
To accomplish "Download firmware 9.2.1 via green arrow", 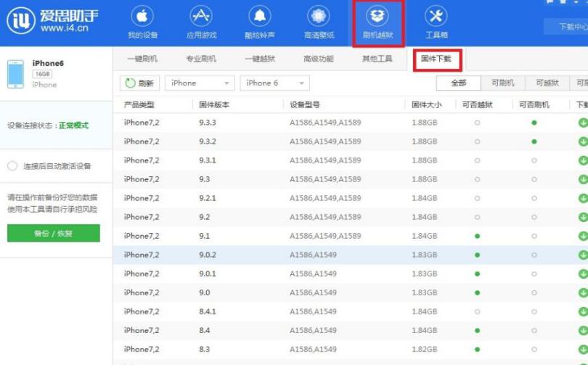I will (583, 198).
